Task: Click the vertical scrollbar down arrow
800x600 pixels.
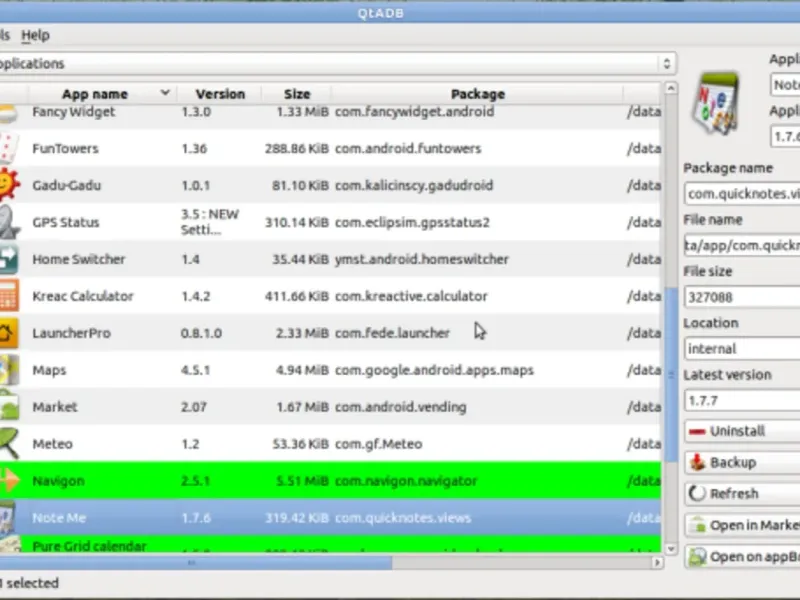Action: 671,549
